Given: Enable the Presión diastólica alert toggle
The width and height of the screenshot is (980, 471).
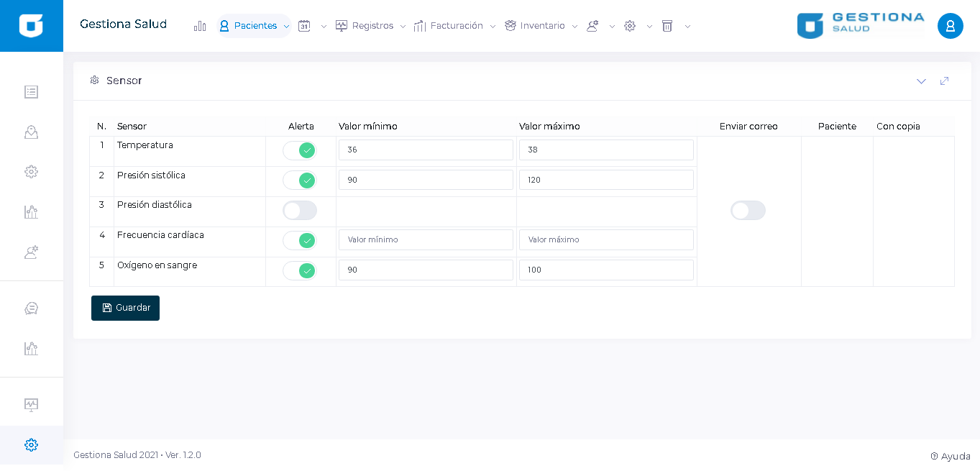Looking at the screenshot, I should coord(299,211).
